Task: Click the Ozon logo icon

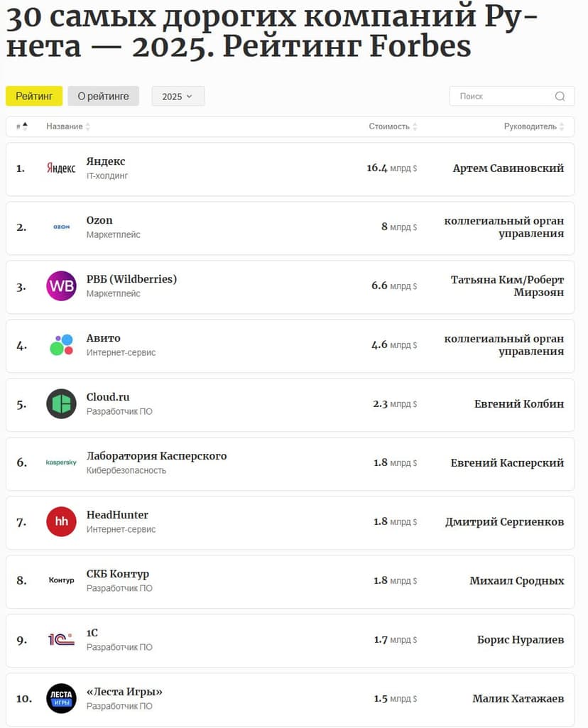Action: click(61, 227)
